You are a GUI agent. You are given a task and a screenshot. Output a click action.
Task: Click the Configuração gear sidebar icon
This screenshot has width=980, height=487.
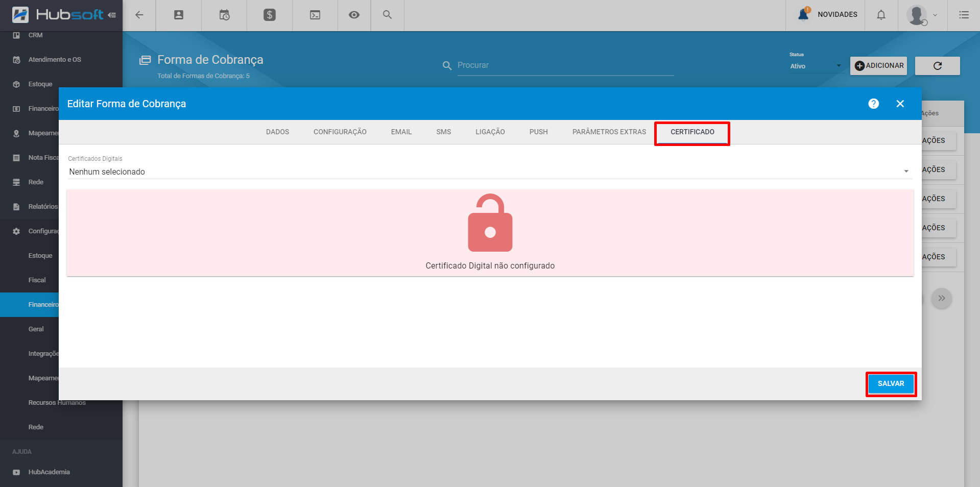16,231
